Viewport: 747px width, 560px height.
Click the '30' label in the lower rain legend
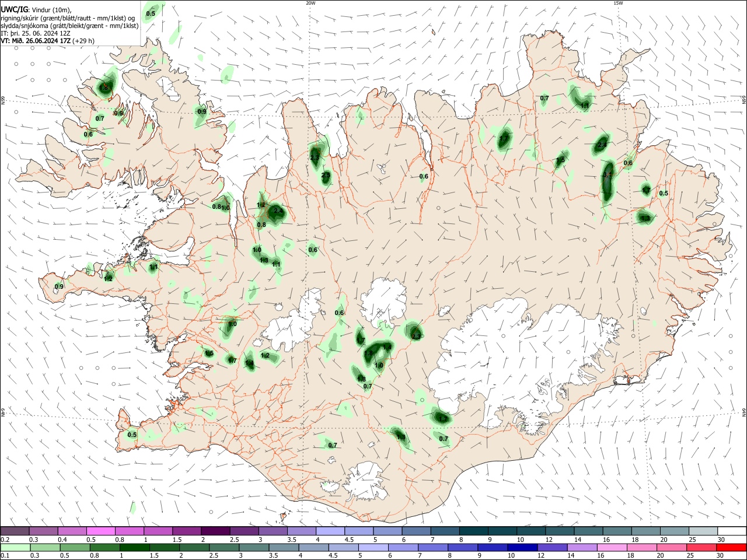[720, 555]
